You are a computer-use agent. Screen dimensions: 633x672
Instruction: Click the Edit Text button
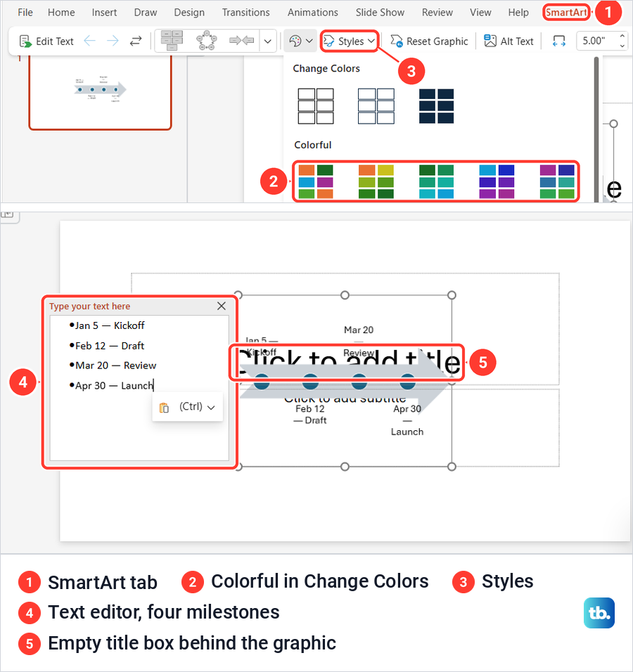(46, 41)
